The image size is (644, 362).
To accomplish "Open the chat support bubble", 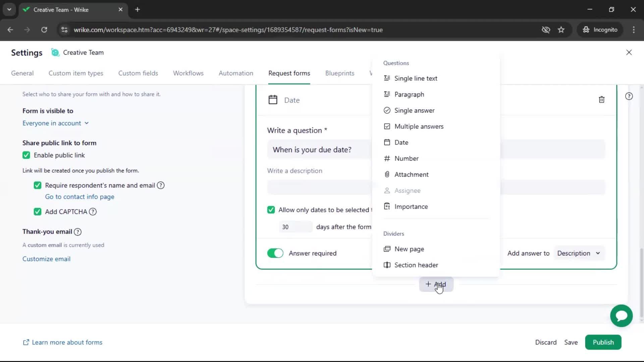I will coord(621,316).
